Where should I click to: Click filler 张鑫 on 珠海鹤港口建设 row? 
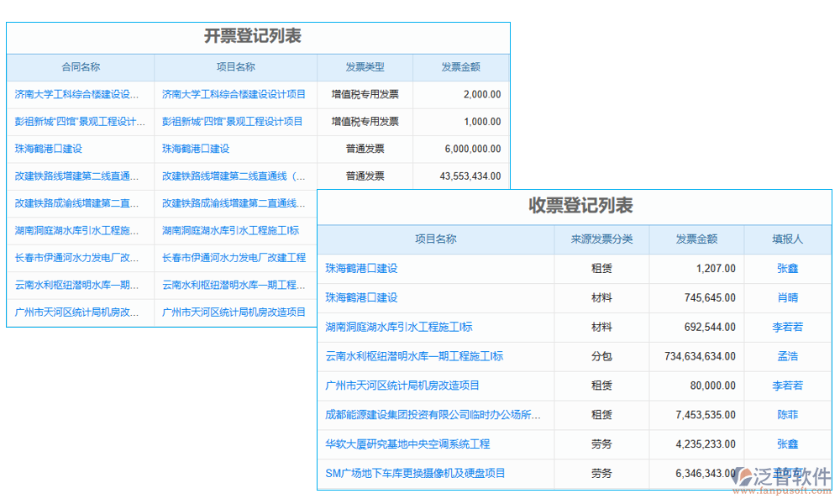coord(785,268)
